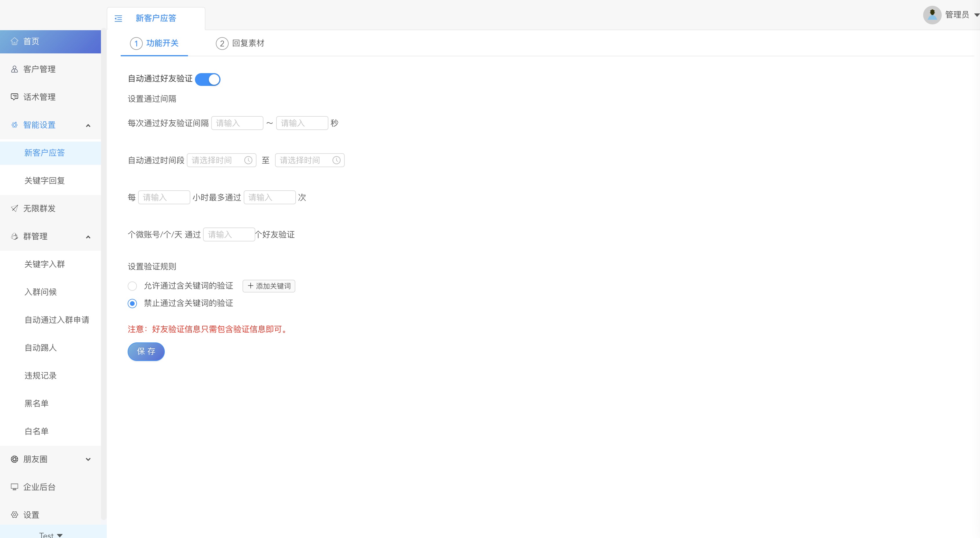The height and width of the screenshot is (538, 980).
Task: Click the gear icon beside 智能设置
Action: click(x=15, y=125)
